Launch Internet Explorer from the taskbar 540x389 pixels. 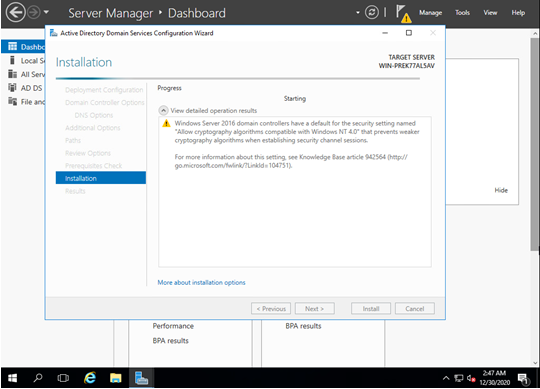click(x=90, y=378)
